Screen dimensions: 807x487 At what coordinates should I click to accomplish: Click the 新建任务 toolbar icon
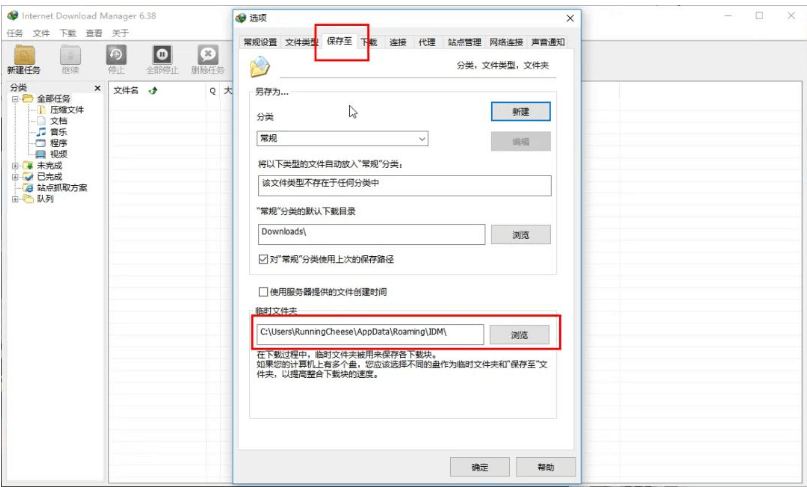[24, 56]
